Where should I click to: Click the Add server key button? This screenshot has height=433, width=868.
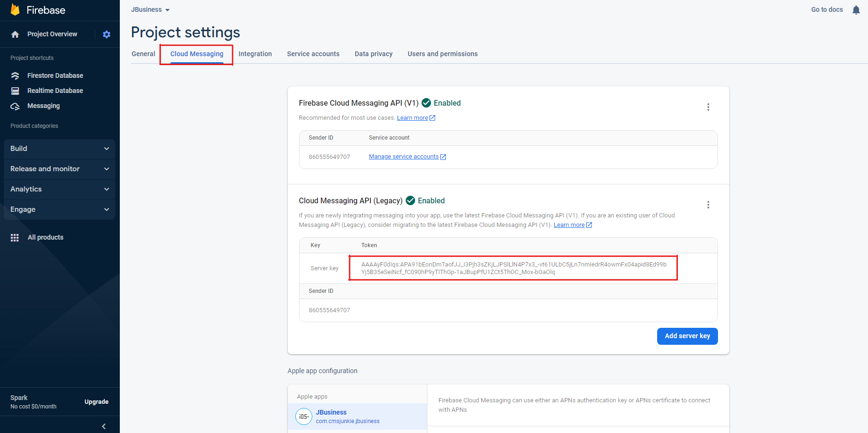point(687,336)
